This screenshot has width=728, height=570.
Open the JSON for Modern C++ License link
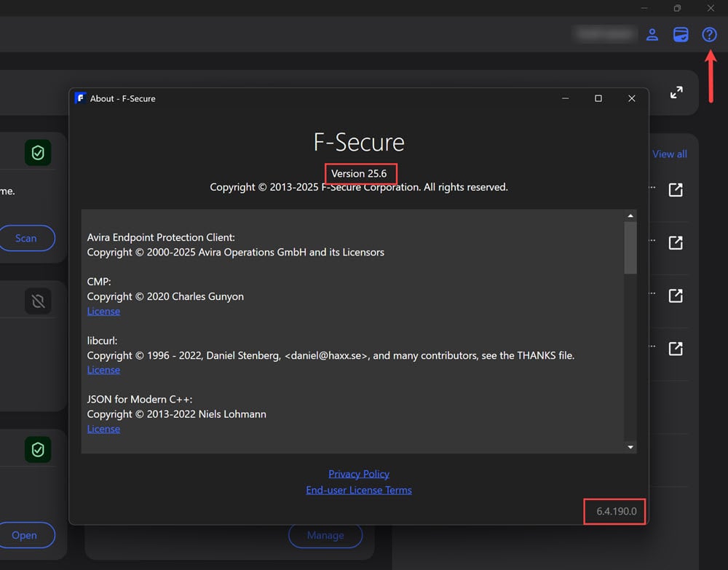click(103, 430)
